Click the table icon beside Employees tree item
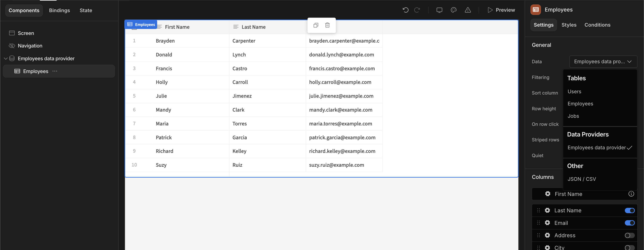 pyautogui.click(x=17, y=71)
